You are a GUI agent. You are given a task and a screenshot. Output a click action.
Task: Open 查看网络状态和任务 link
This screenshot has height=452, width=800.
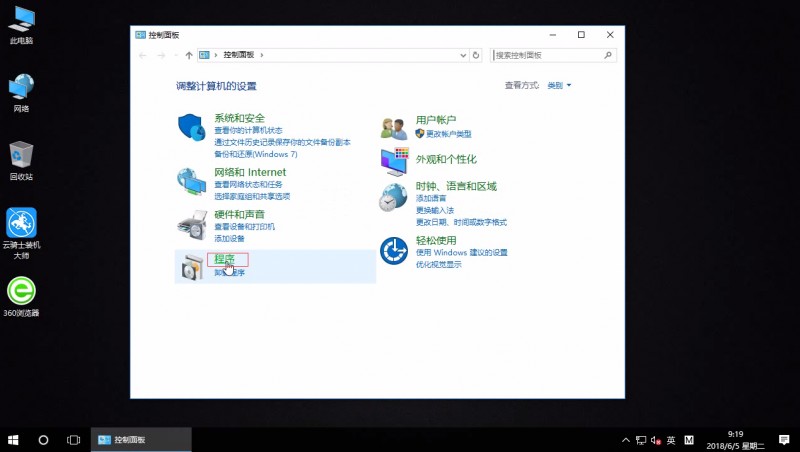point(248,185)
